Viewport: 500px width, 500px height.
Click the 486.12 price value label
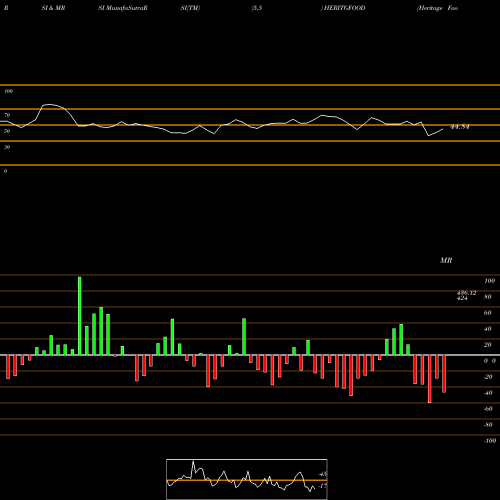tap(467, 292)
